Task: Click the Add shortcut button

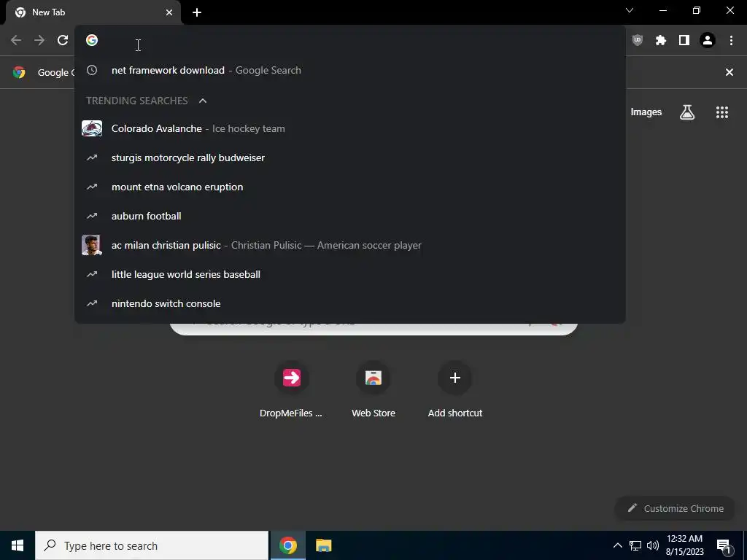Action: pos(455,390)
